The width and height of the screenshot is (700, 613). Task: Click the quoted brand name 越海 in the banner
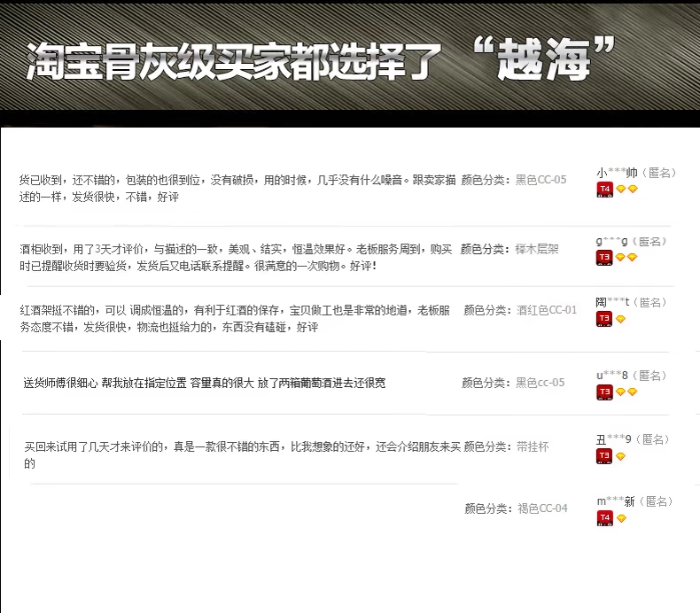coord(544,59)
